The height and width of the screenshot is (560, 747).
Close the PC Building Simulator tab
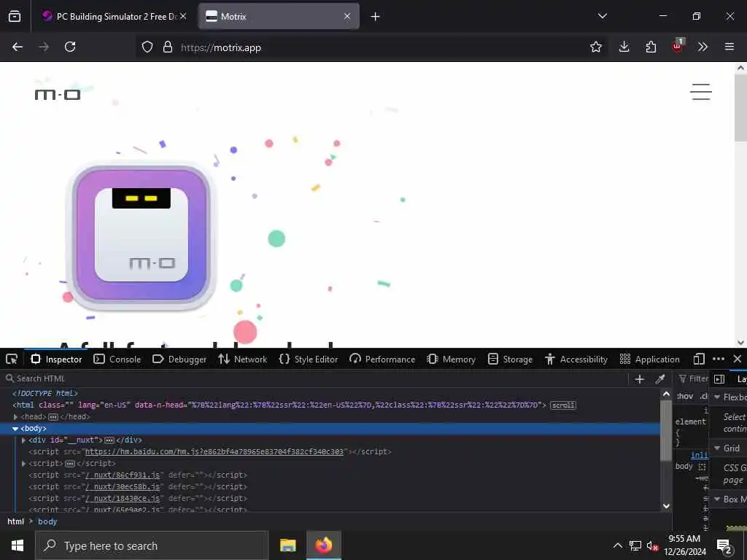pyautogui.click(x=183, y=16)
